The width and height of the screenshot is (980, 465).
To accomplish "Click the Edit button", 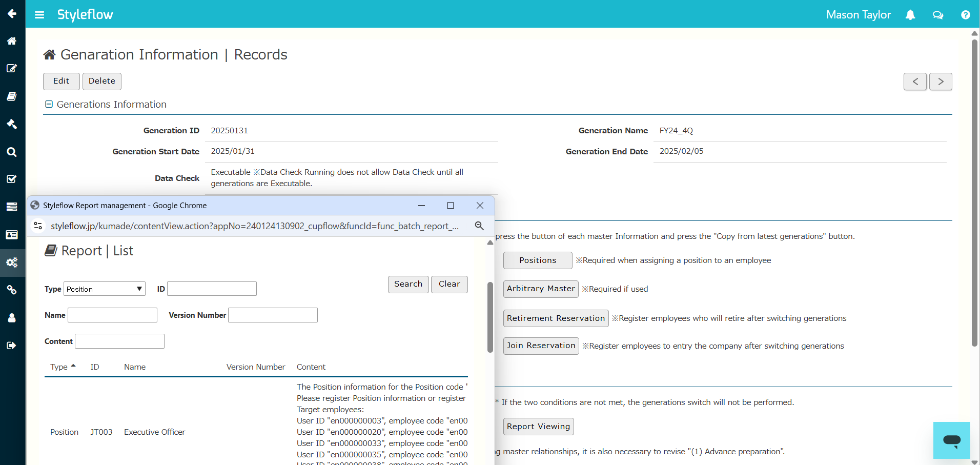I will coord(61,81).
